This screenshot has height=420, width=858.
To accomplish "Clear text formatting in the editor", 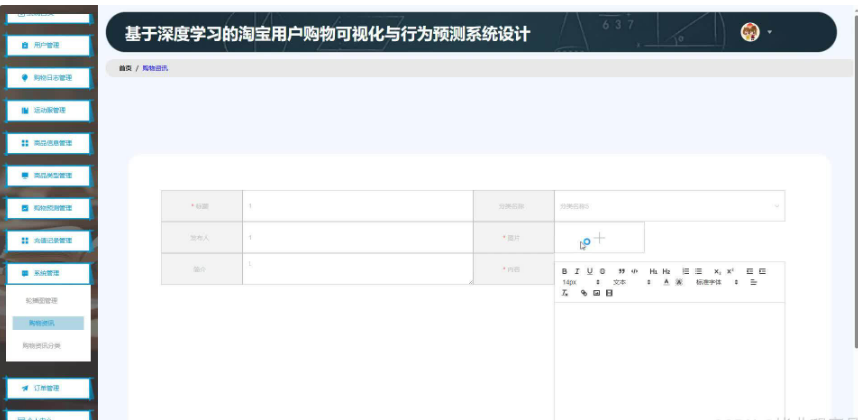I will click(565, 293).
